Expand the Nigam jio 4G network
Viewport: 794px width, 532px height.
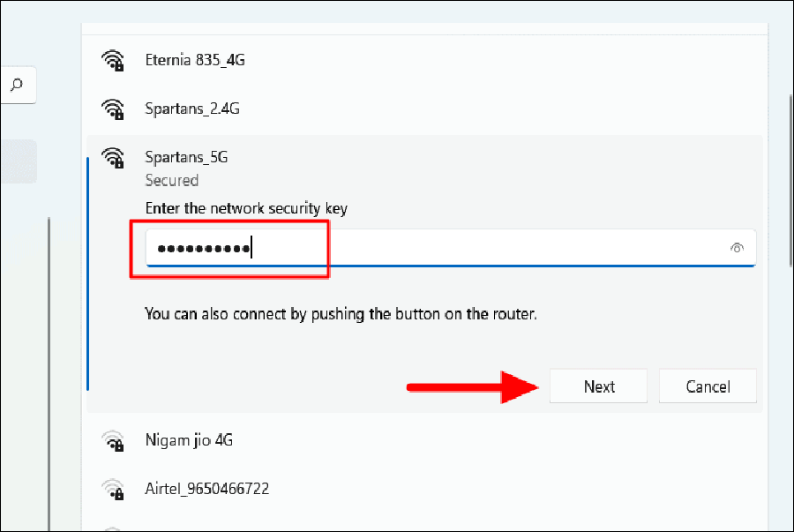tap(425, 440)
